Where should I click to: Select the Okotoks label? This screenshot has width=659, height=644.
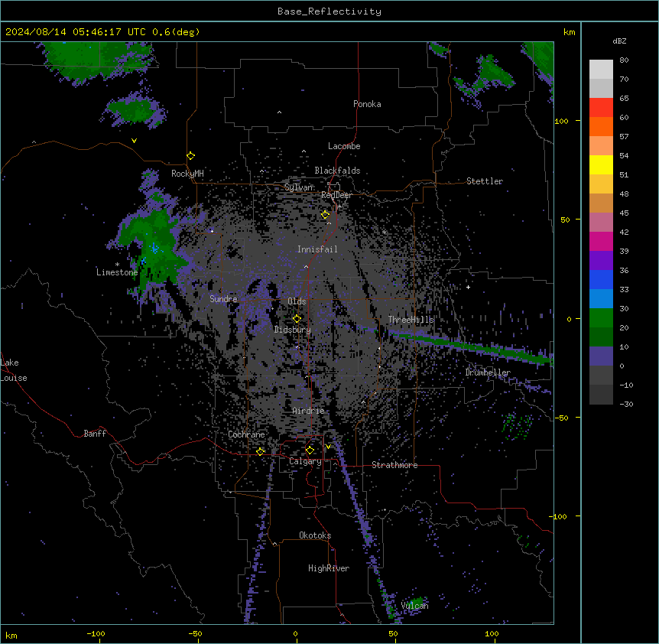pos(315,535)
